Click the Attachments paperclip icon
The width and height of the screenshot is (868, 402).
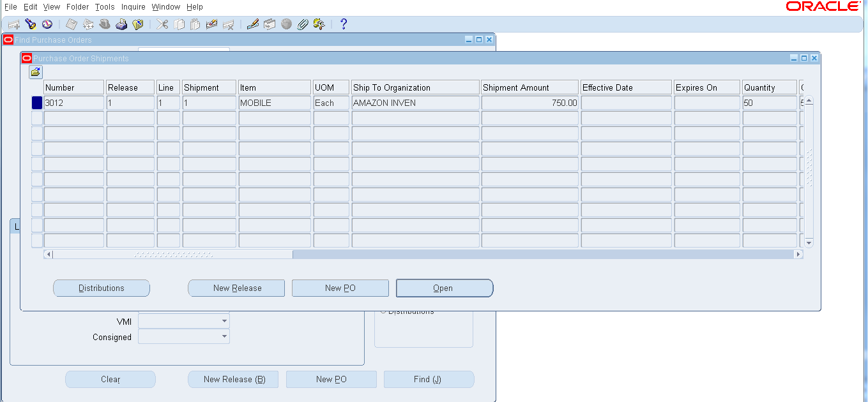[303, 24]
